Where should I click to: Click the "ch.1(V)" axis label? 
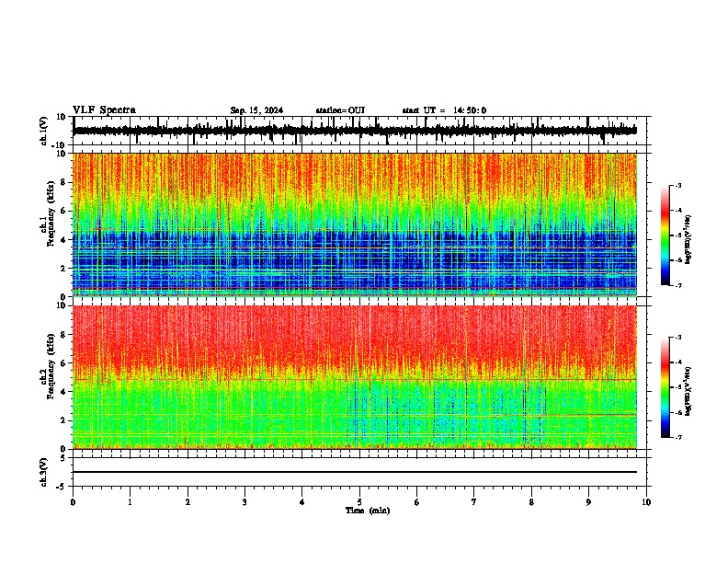44,131
